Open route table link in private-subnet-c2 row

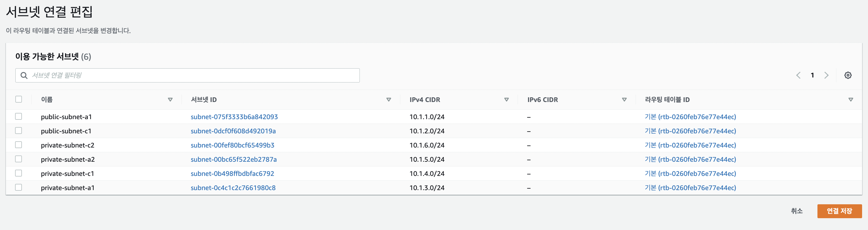(690, 145)
